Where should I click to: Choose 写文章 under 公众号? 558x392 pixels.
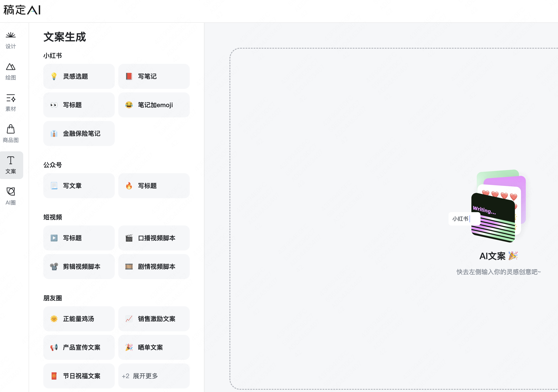click(x=79, y=186)
